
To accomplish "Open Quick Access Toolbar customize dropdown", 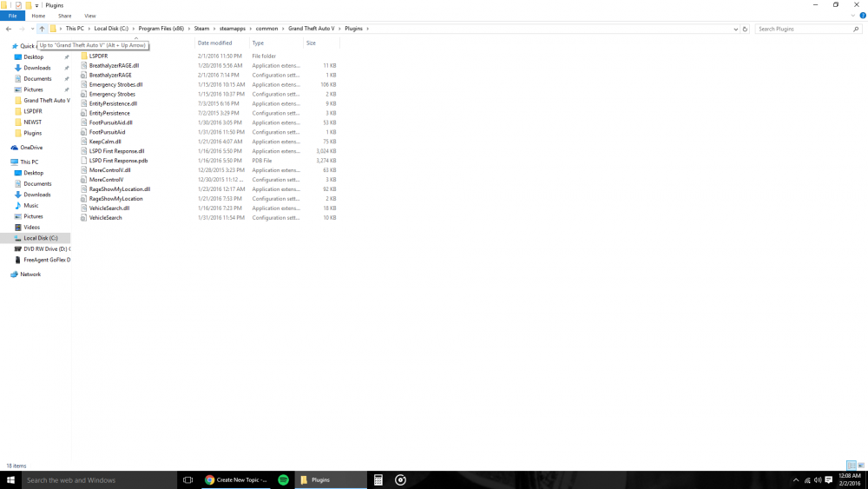I will tap(36, 5).
